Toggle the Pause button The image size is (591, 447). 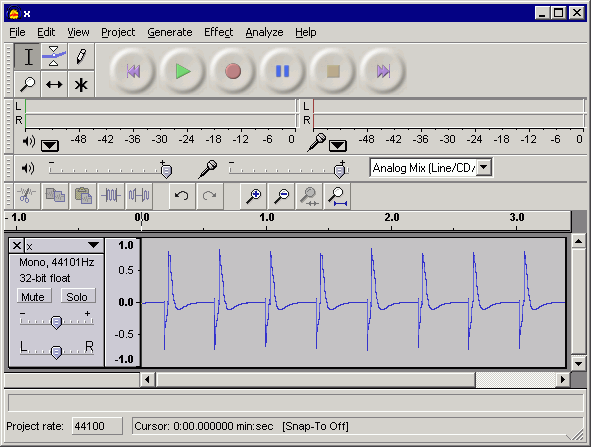[282, 71]
